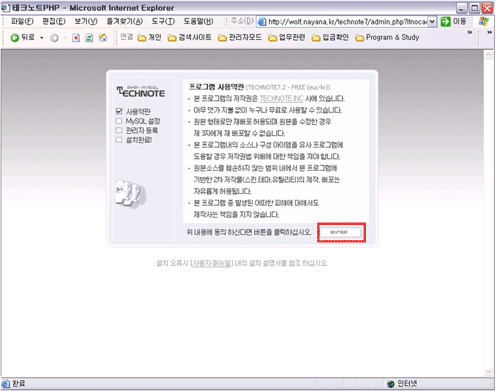Click the ENTER button to agree

click(340, 232)
